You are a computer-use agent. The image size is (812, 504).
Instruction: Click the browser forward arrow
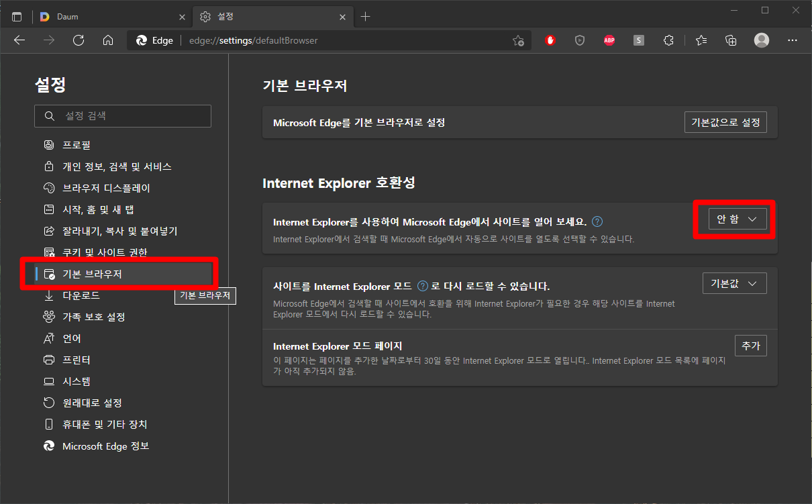[49, 40]
